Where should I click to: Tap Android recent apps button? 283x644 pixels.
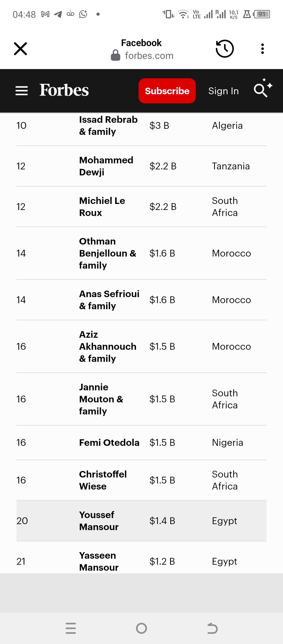coord(71,628)
